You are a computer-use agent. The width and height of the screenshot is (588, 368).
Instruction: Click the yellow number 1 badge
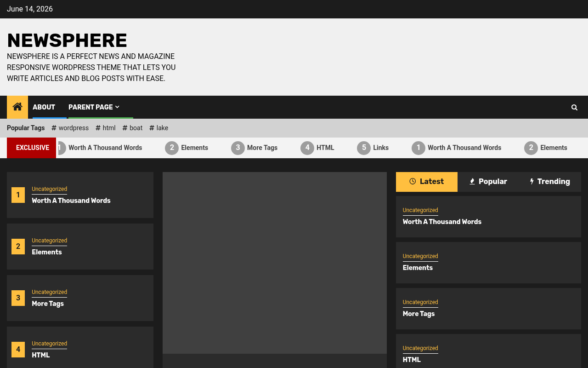(x=18, y=195)
